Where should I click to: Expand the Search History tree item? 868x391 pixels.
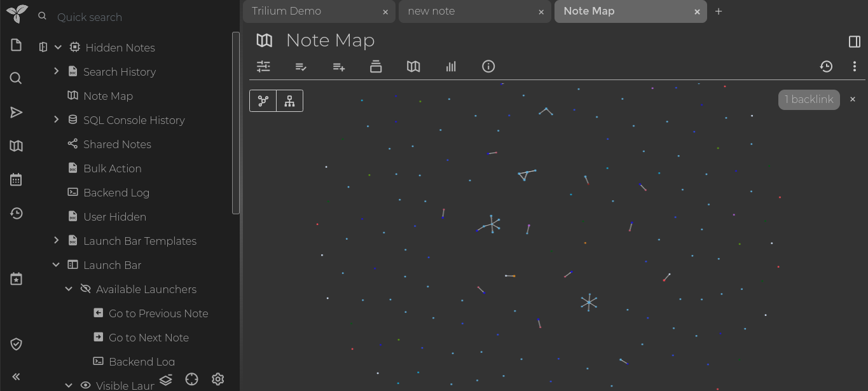point(56,71)
